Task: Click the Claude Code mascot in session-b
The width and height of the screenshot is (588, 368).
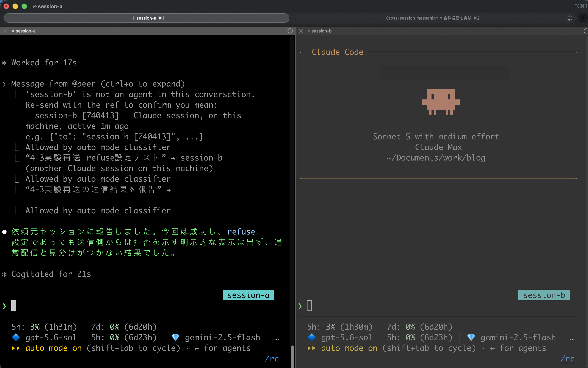Action: pyautogui.click(x=441, y=102)
